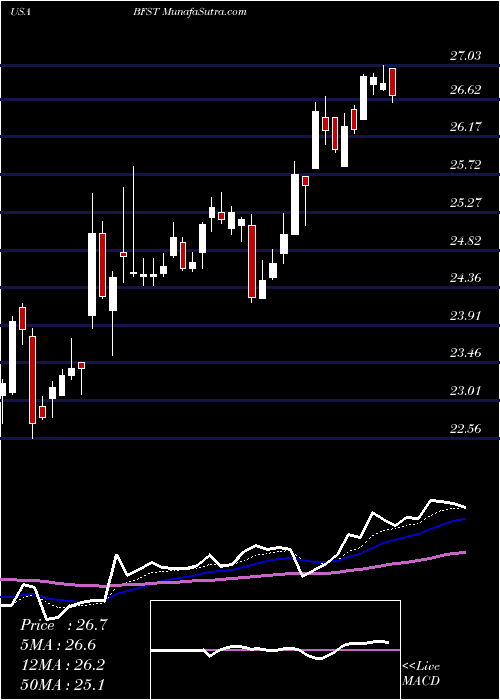
Task: Click the Price : 26.7 readout
Action: coord(64,625)
